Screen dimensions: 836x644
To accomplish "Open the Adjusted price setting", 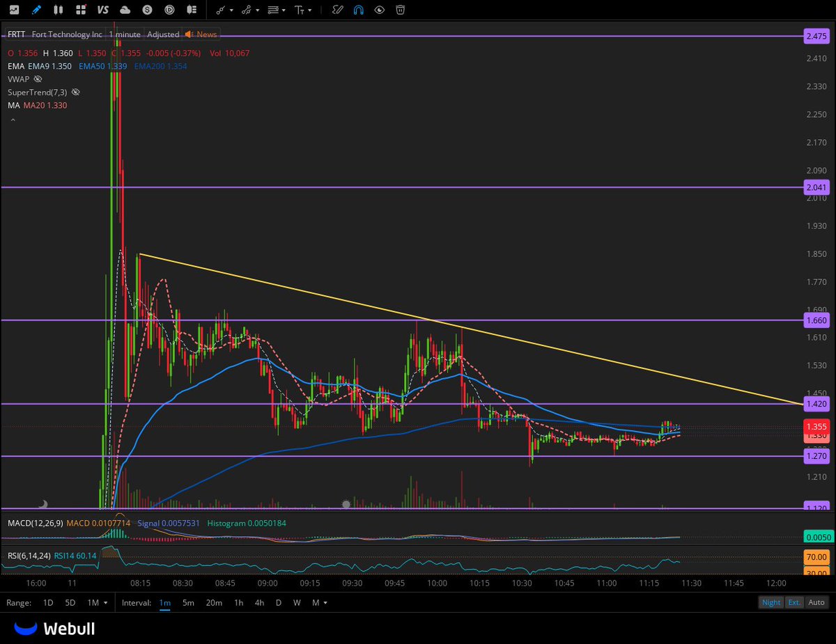I will click(x=162, y=34).
